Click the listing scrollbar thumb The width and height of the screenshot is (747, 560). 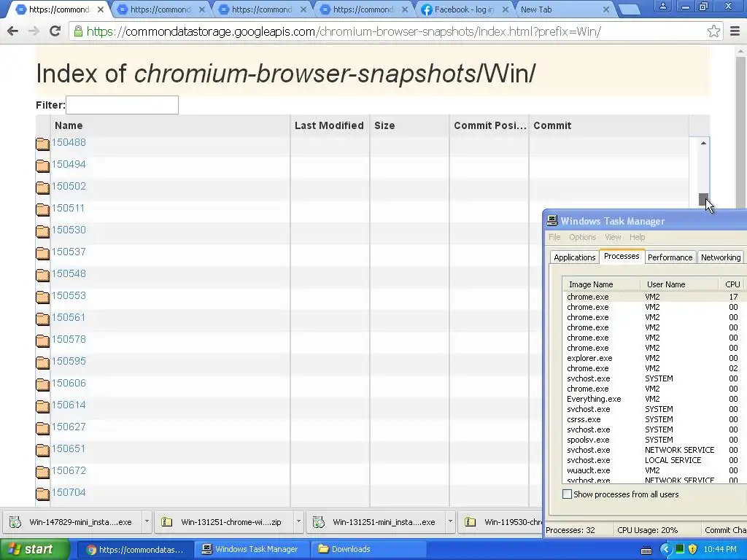coord(704,199)
